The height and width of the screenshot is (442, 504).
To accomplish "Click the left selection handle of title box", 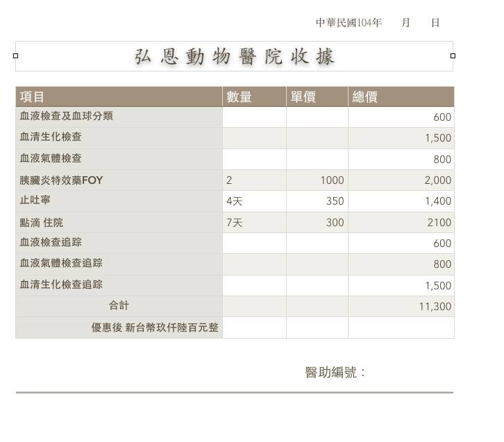I will [x=15, y=56].
